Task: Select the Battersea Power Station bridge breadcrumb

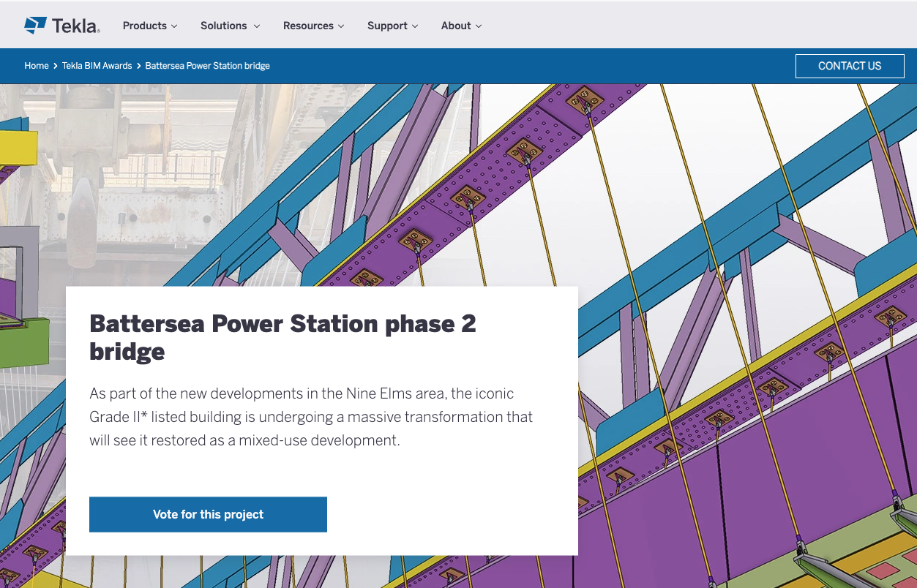Action: click(x=208, y=66)
